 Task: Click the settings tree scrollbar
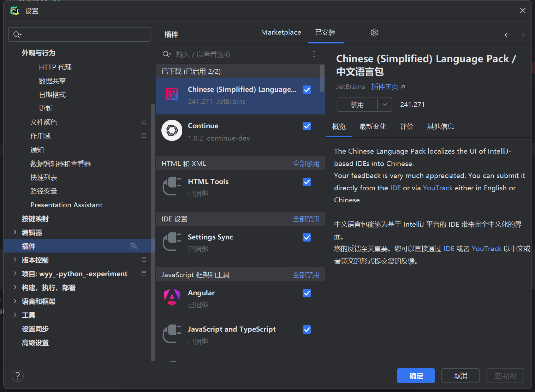[153, 232]
